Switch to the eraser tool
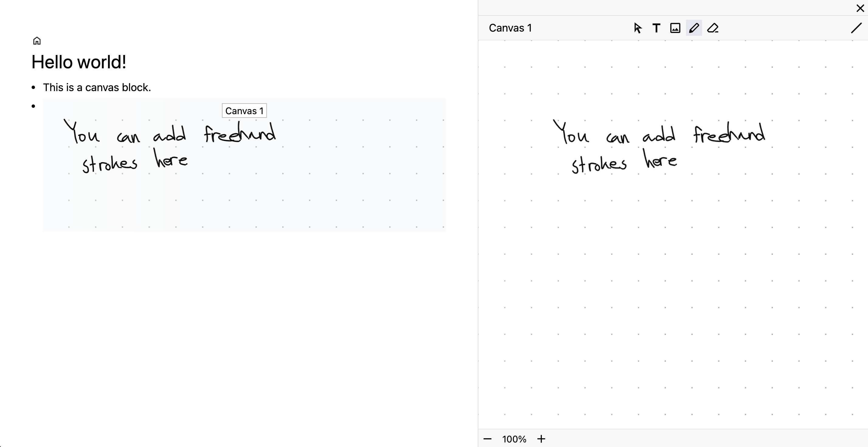Image resolution: width=868 pixels, height=447 pixels. tap(713, 28)
